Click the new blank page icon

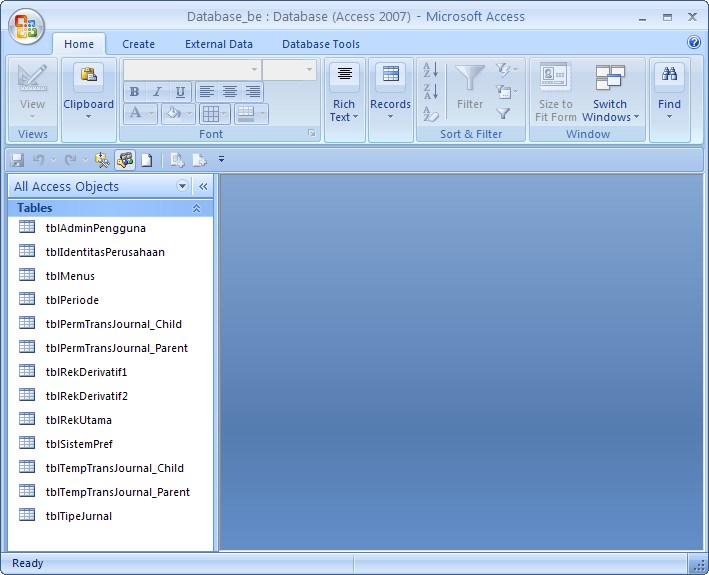pyautogui.click(x=147, y=160)
